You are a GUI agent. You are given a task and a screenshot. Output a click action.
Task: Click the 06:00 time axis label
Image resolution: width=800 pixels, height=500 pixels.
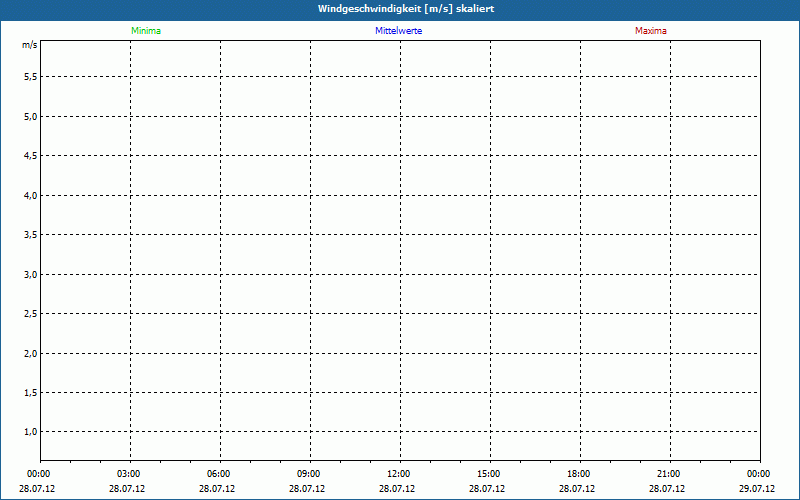click(x=218, y=474)
